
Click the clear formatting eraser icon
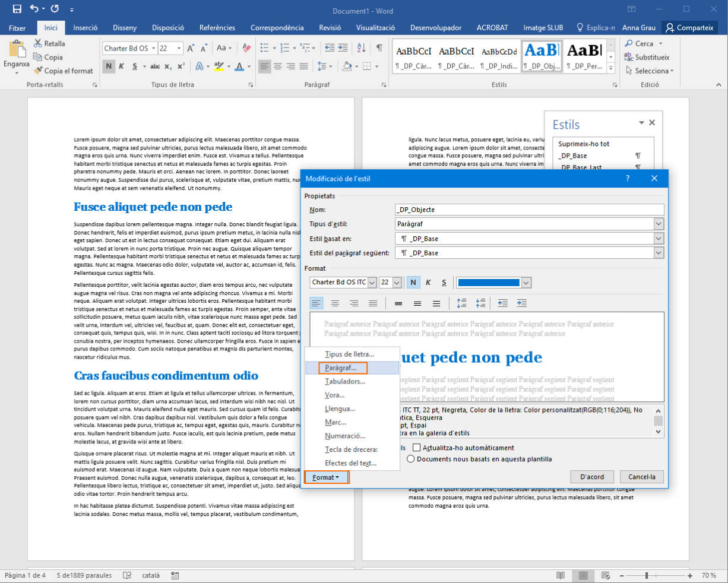247,48
